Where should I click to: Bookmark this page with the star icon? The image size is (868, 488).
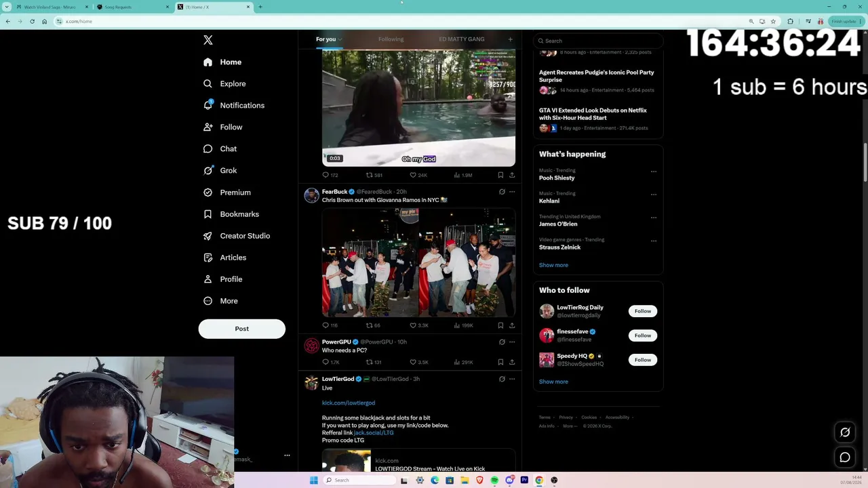point(773,21)
